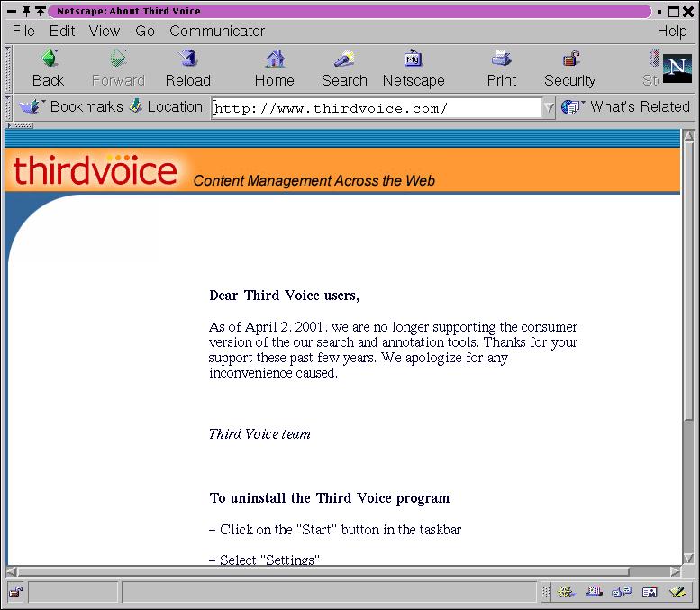Open the window menu button in the title bar
Screen dimensions: 700x610
(12, 11)
